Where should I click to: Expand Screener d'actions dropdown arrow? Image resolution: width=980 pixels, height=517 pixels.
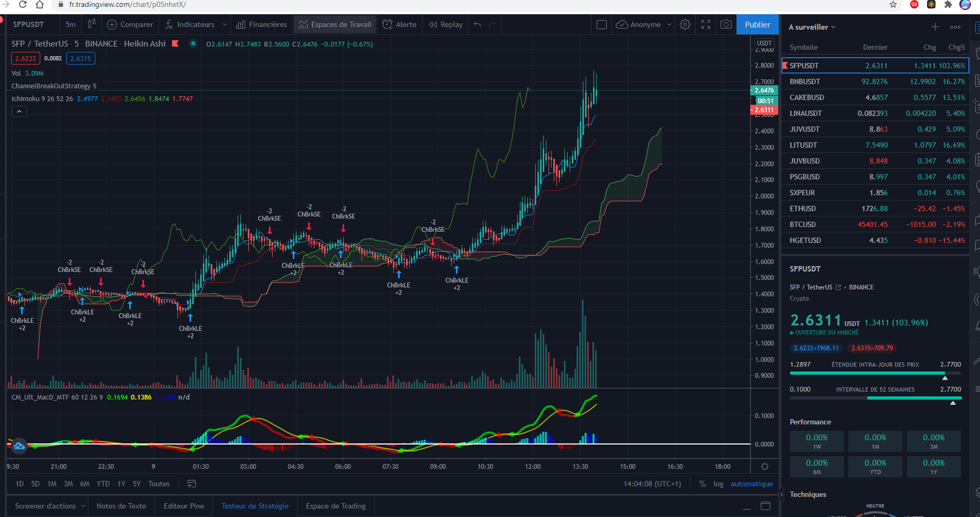tap(83, 506)
